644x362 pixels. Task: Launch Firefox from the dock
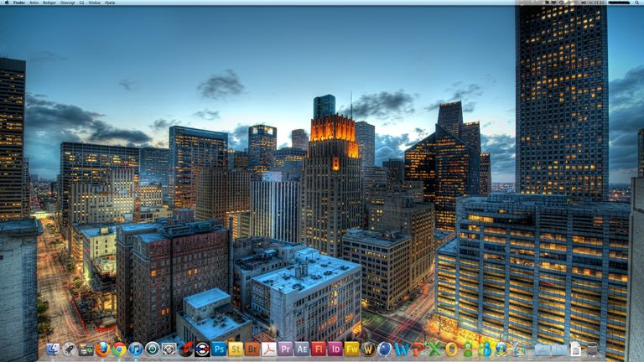coord(102,349)
